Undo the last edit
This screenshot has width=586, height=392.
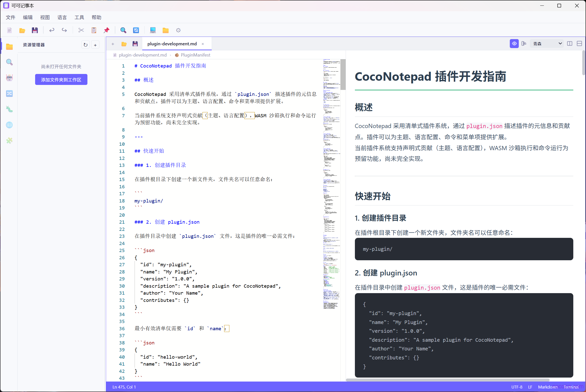tap(52, 30)
